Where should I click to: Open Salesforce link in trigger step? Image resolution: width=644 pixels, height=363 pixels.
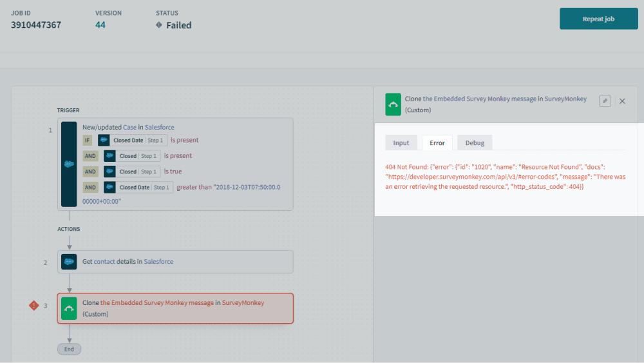coord(159,127)
